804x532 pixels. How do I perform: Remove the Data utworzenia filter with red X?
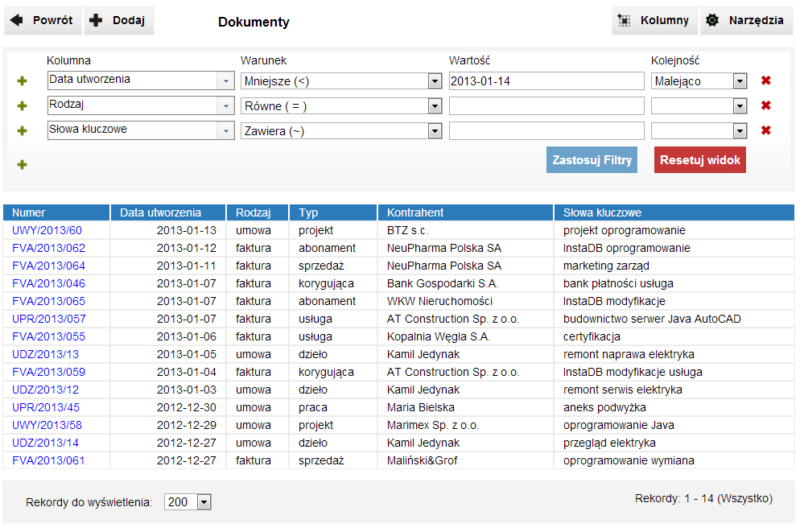pyautogui.click(x=766, y=80)
